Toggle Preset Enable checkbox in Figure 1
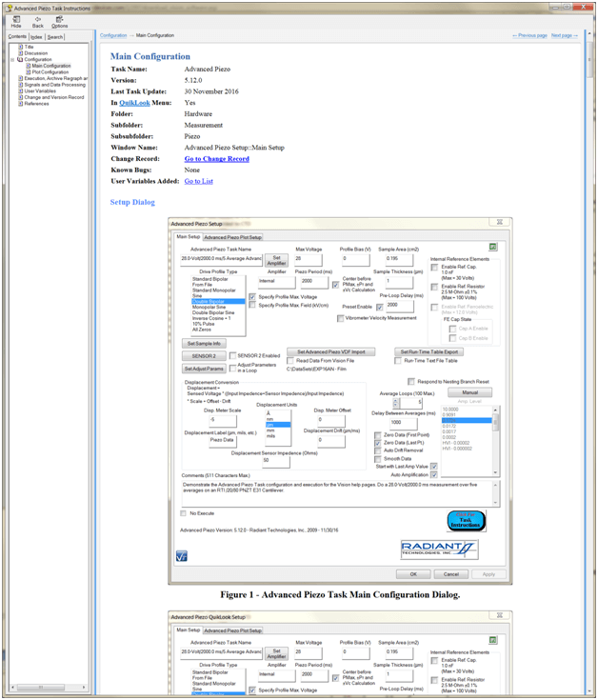Viewport: 598px width, 700px height. (x=380, y=307)
